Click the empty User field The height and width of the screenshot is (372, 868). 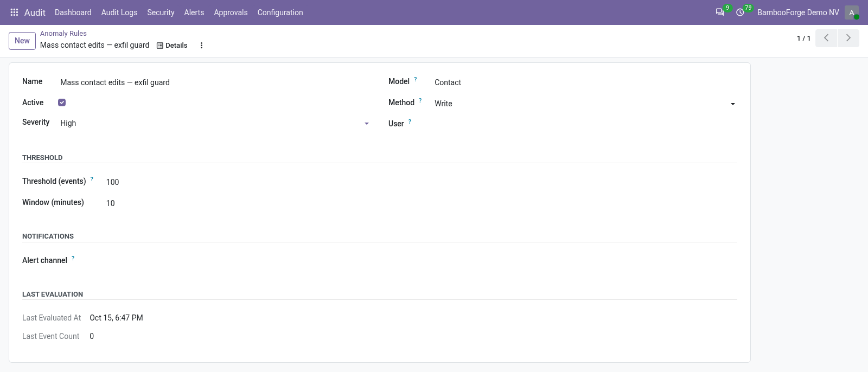point(585,124)
